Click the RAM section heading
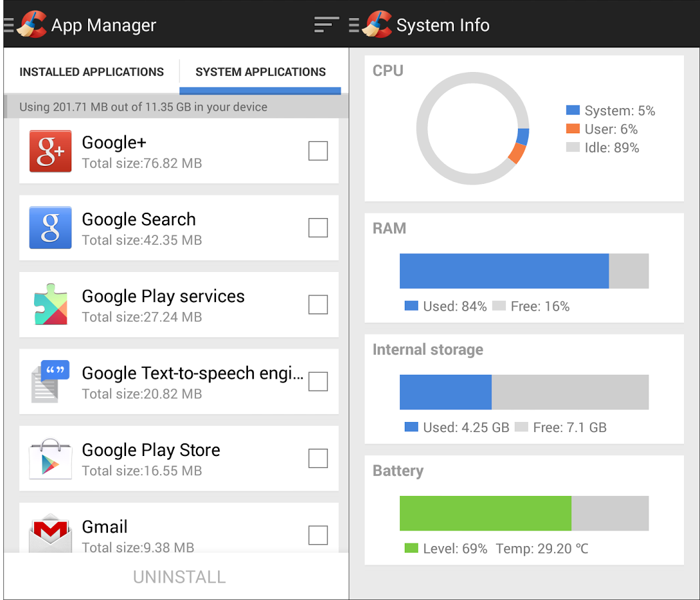The width and height of the screenshot is (700, 600). click(x=389, y=228)
